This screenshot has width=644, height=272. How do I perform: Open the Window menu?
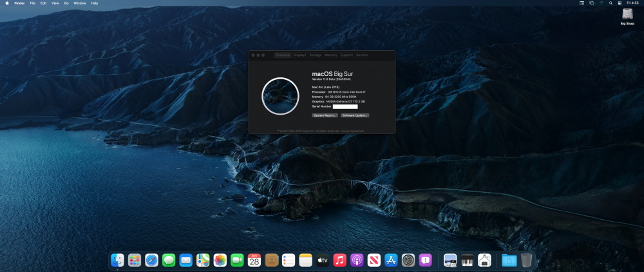pos(80,3)
